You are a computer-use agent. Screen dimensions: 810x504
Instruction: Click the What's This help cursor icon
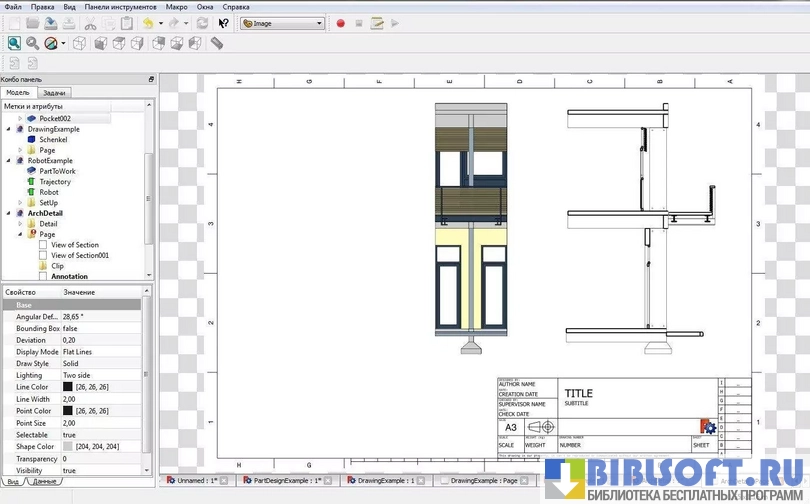coord(223,23)
